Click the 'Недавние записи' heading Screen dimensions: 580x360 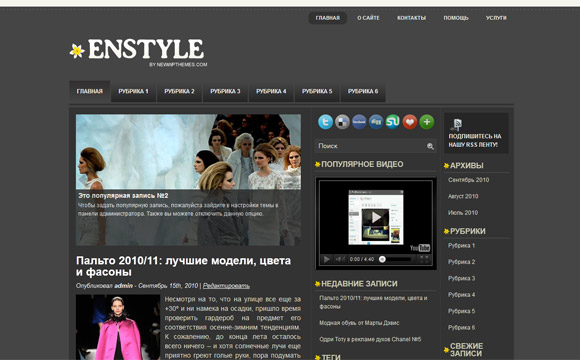point(359,284)
